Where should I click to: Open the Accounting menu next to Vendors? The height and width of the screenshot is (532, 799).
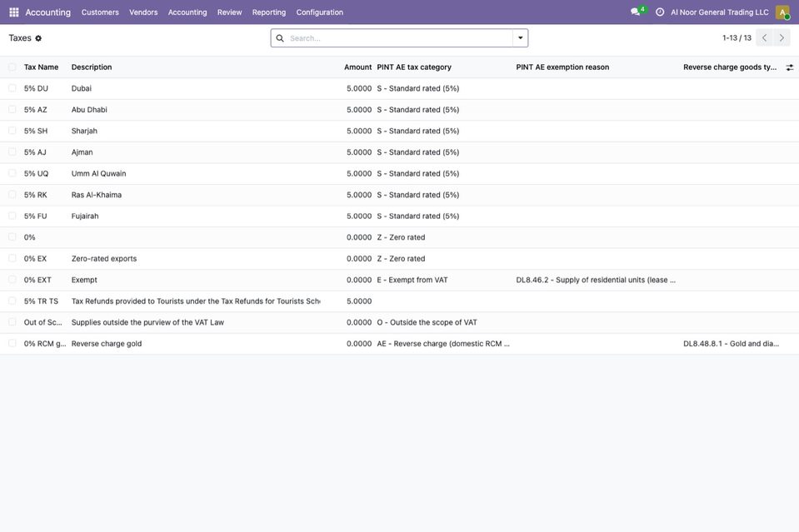(187, 12)
